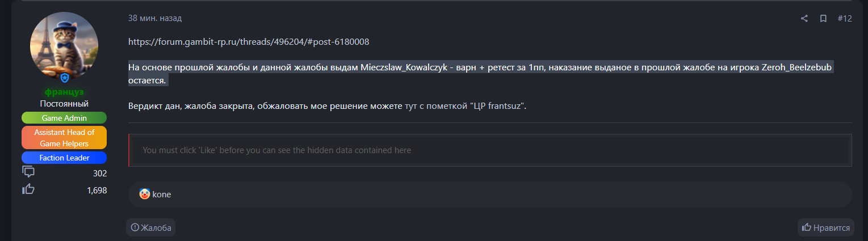
Task: Click the 1,698 reaction score count
Action: (x=97, y=191)
